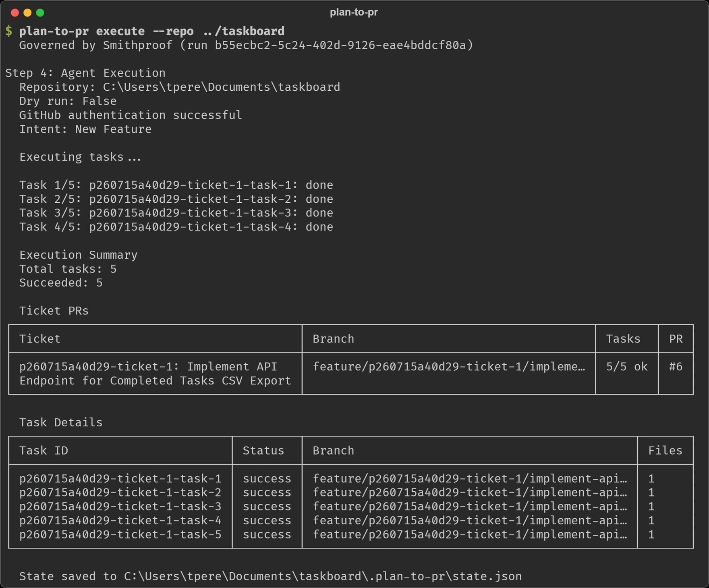Screen dimensions: 709x588
Task: Click Task 1/5 done line
Action: 176,185
